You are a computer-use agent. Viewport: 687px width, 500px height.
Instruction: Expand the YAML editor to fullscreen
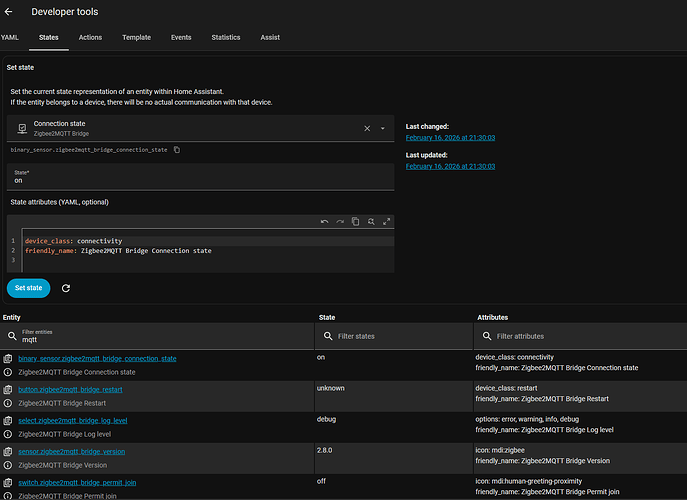pos(386,222)
